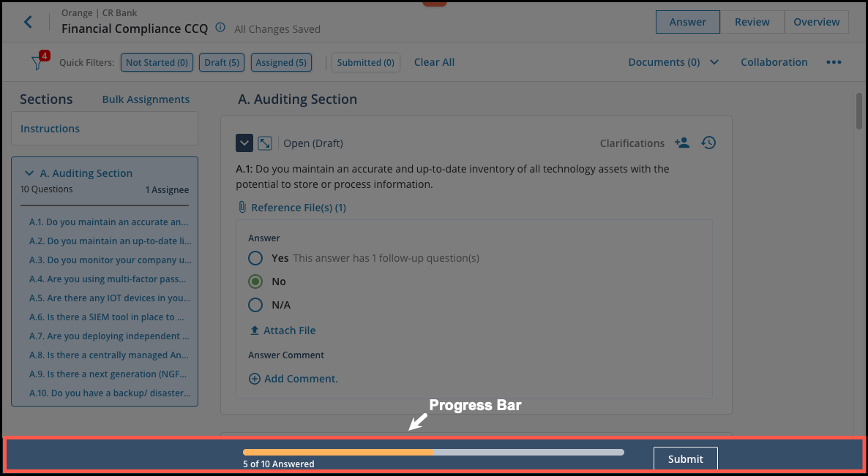Click the info icon beside questionnaire title
Image resolution: width=868 pixels, height=476 pixels.
tap(221, 29)
